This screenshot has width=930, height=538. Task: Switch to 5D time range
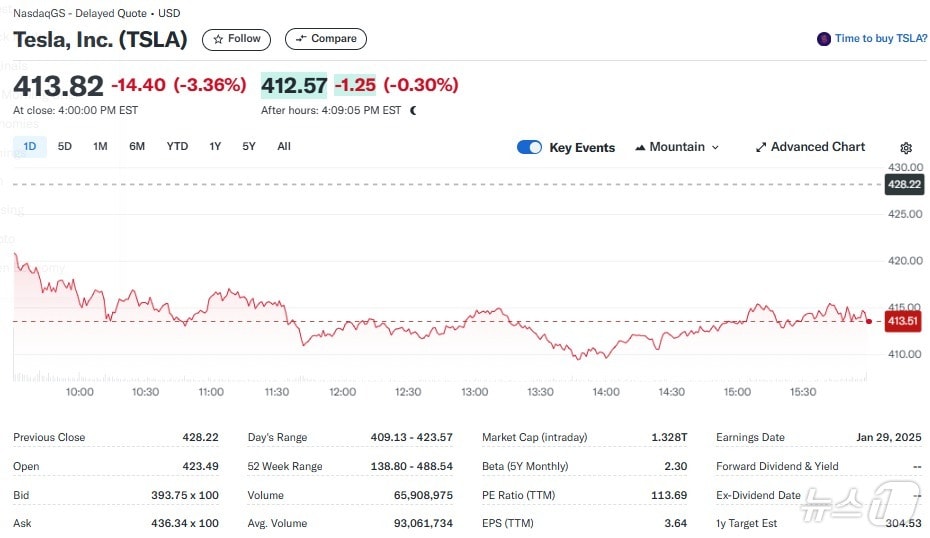tap(65, 146)
